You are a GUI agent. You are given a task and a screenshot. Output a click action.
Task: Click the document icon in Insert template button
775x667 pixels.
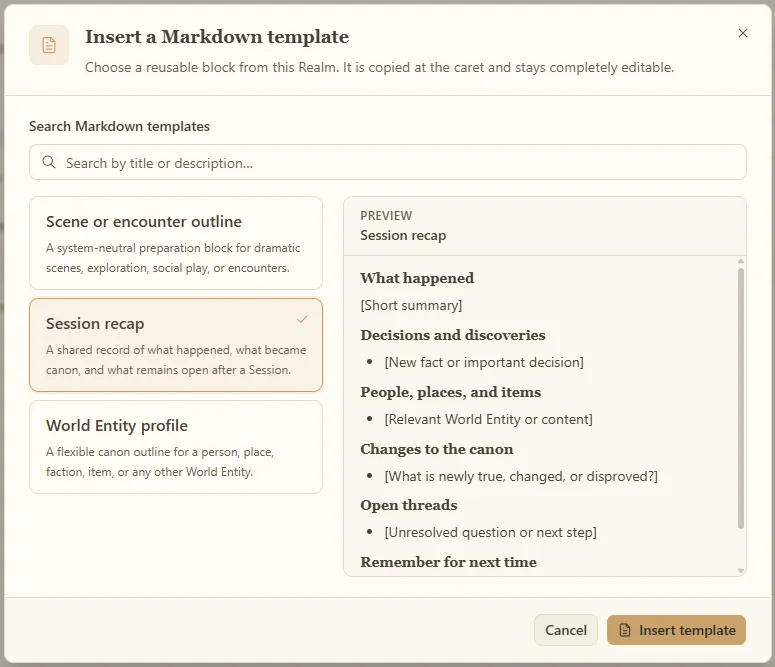pos(625,630)
